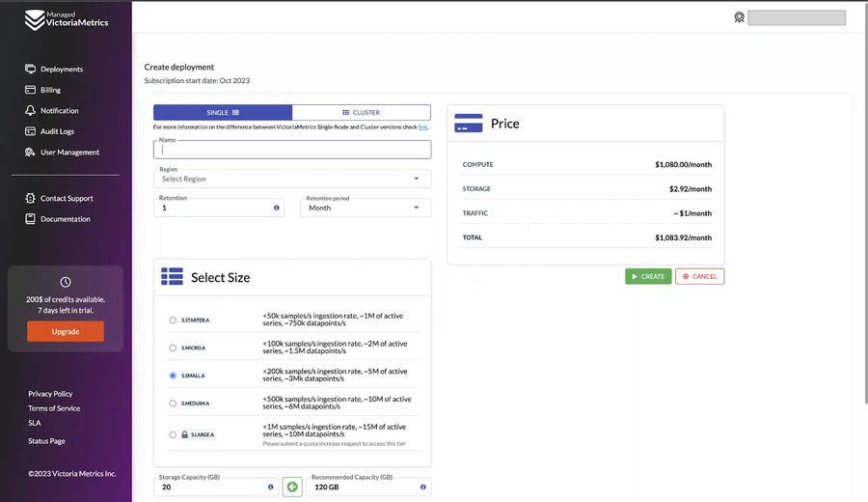Open the Documentation book icon
This screenshot has width=868, height=502.
tap(31, 219)
